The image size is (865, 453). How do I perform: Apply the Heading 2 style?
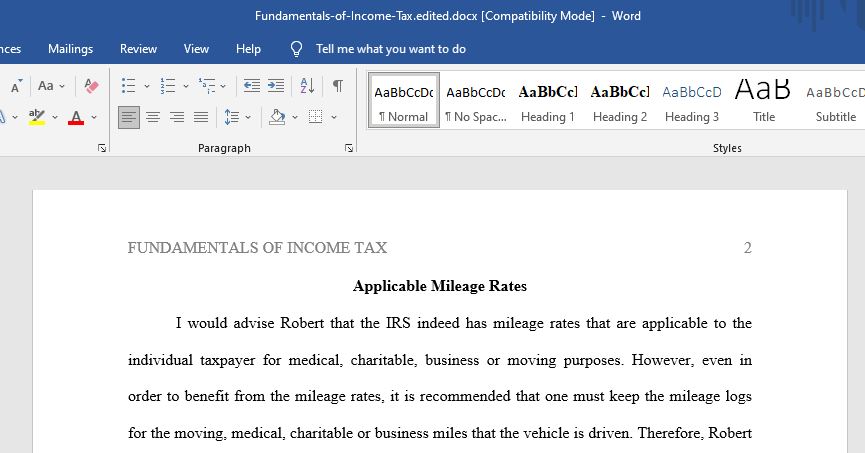click(x=620, y=100)
